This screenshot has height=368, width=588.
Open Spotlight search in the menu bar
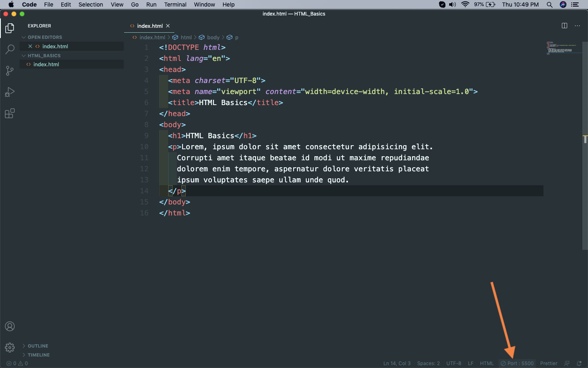coord(550,4)
